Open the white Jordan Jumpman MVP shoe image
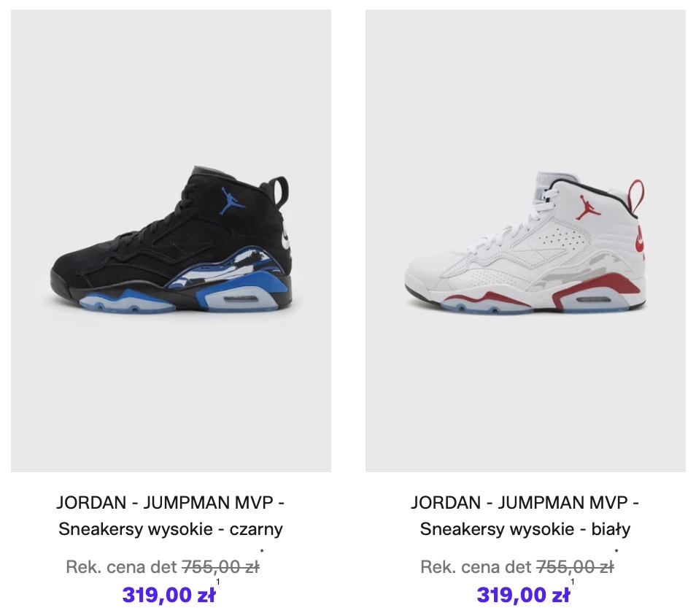The width and height of the screenshot is (696, 616). pyautogui.click(x=525, y=241)
